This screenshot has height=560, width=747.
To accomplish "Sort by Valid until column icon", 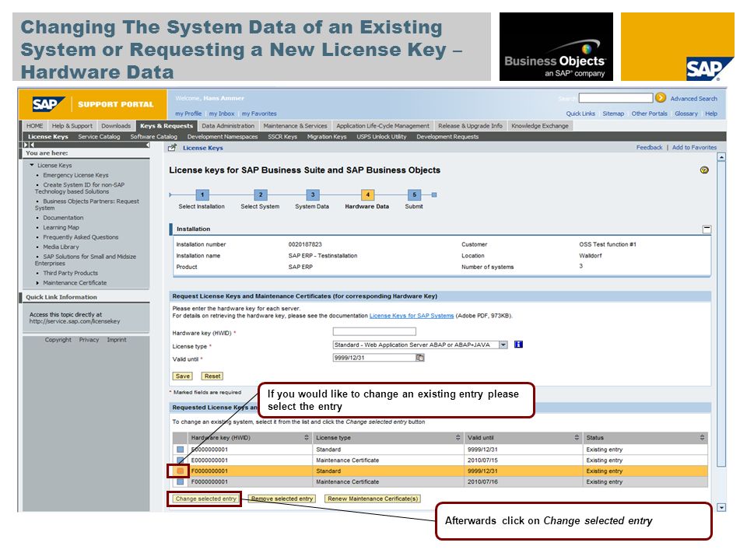I will [x=577, y=437].
